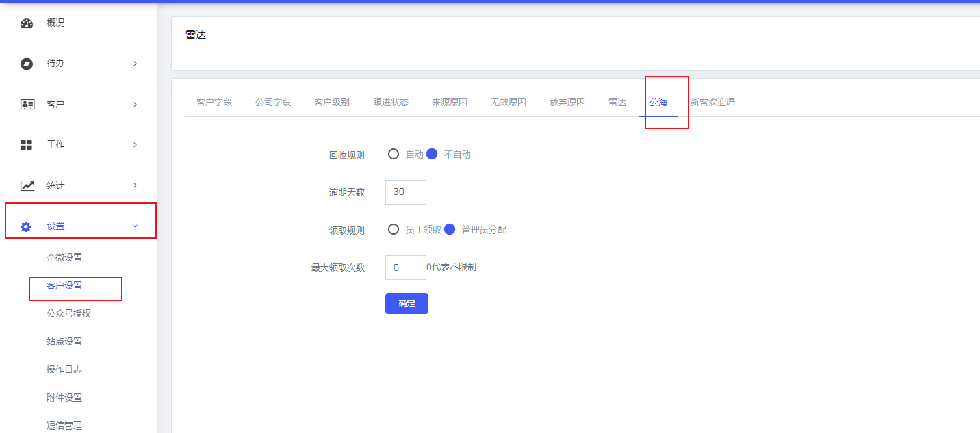The width and height of the screenshot is (980, 433).
Task: Click the blue 确定 button
Action: (x=407, y=304)
